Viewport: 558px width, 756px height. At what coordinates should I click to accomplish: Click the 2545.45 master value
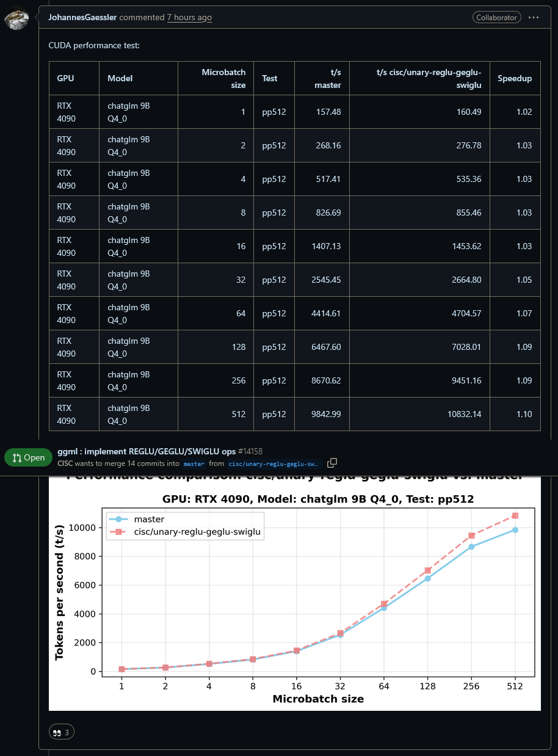327,280
